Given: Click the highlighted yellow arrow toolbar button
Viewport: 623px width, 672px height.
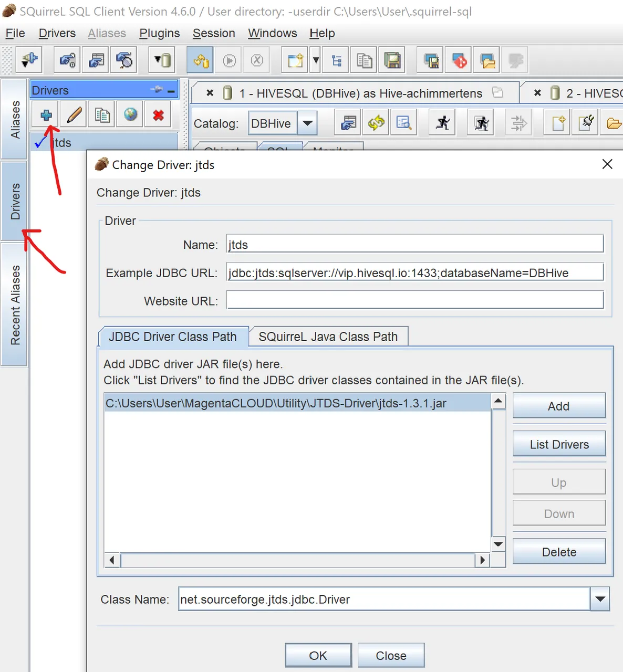Looking at the screenshot, I should click(200, 60).
